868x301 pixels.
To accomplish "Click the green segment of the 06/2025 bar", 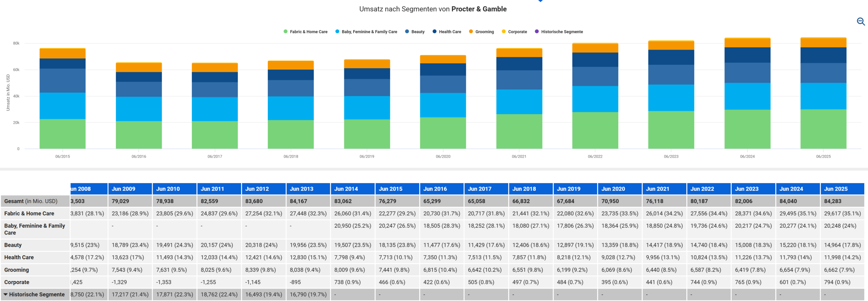I will [823, 129].
